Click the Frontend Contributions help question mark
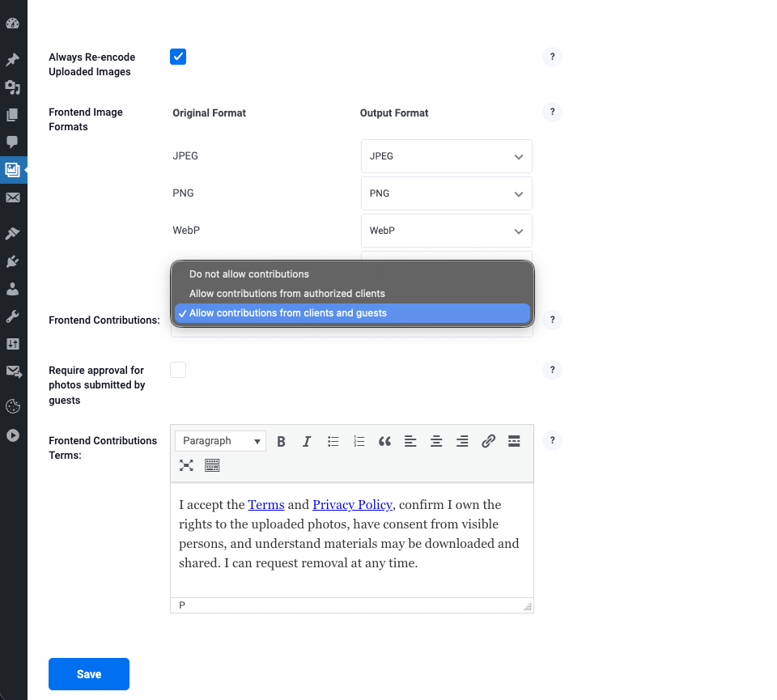 (552, 320)
